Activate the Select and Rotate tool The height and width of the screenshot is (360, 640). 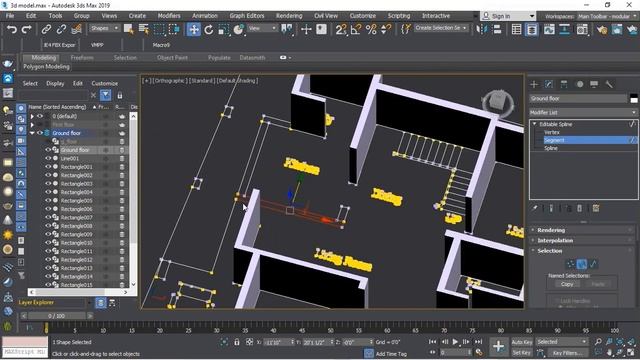209,29
